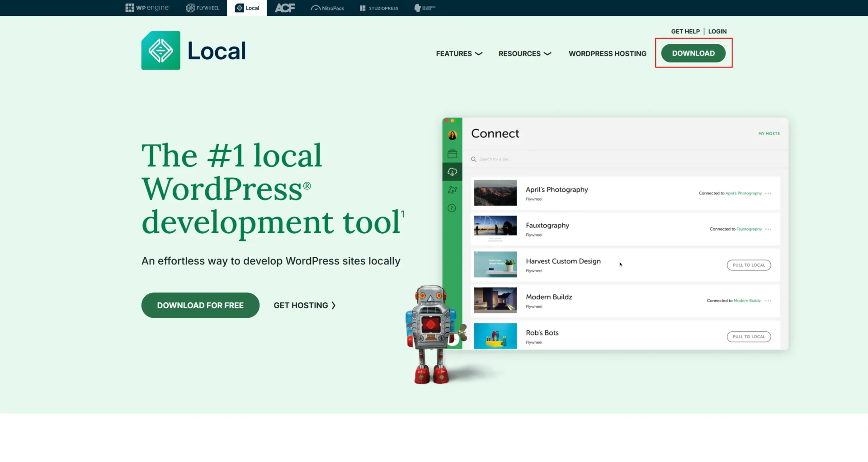Click the Download button in header
Screen dimensions: 868x462
693,53
